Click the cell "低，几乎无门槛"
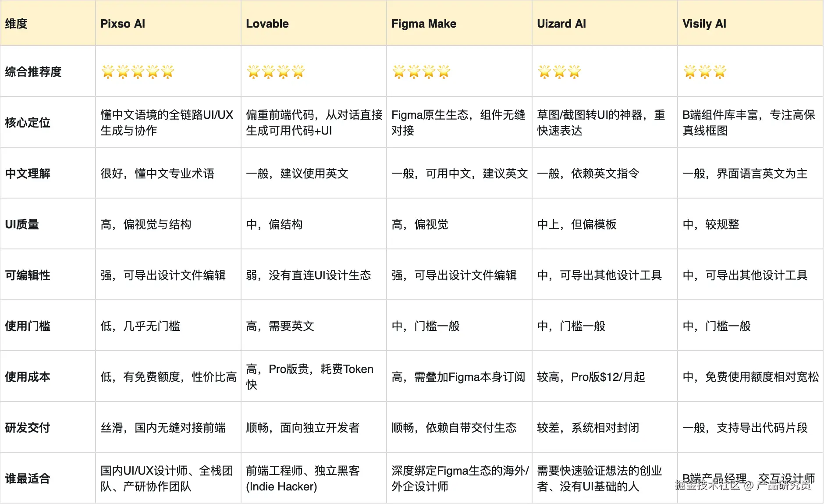The height and width of the screenshot is (504, 824). click(168, 326)
